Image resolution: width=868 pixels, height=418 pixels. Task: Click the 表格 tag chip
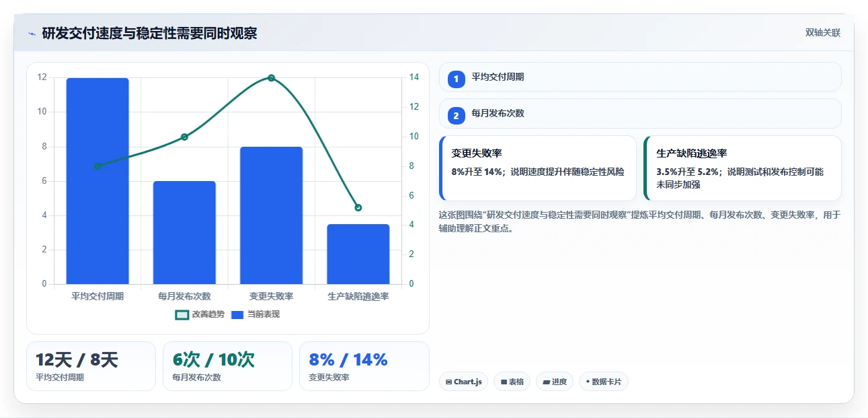(x=512, y=382)
